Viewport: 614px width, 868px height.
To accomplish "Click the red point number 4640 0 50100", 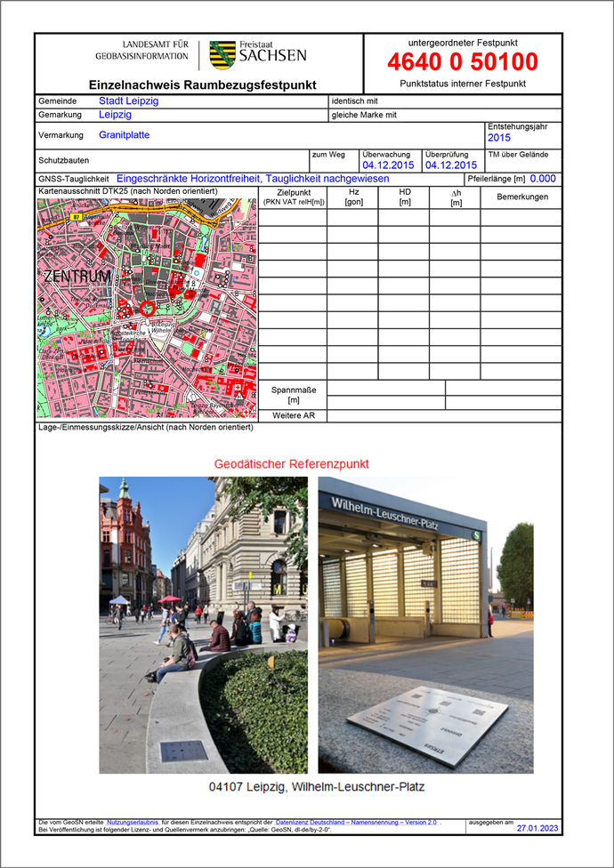I will pyautogui.click(x=462, y=62).
